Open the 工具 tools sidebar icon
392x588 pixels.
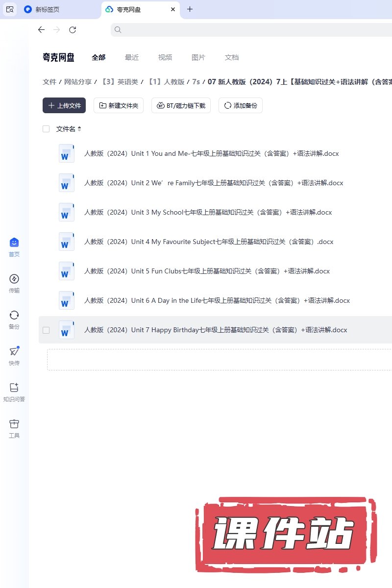14,424
